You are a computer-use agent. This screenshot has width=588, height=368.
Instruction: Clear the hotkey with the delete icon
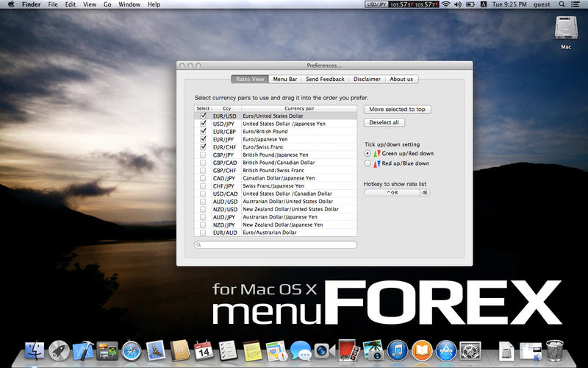coord(425,192)
